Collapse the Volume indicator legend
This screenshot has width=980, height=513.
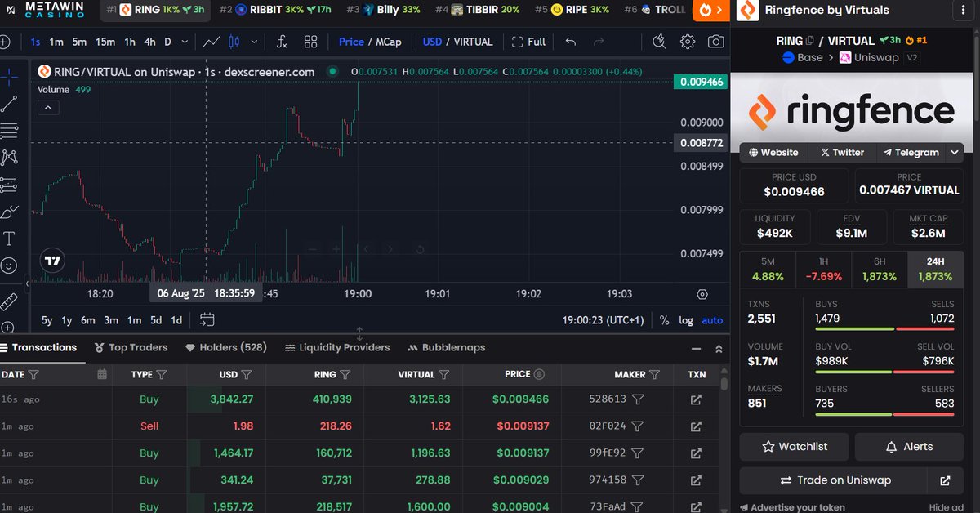click(48, 107)
